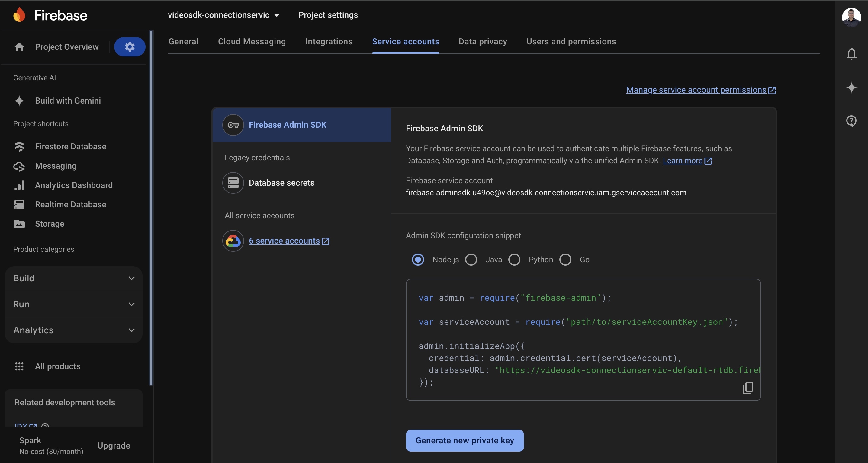This screenshot has width=868, height=463.
Task: Open All products page
Action: point(58,366)
